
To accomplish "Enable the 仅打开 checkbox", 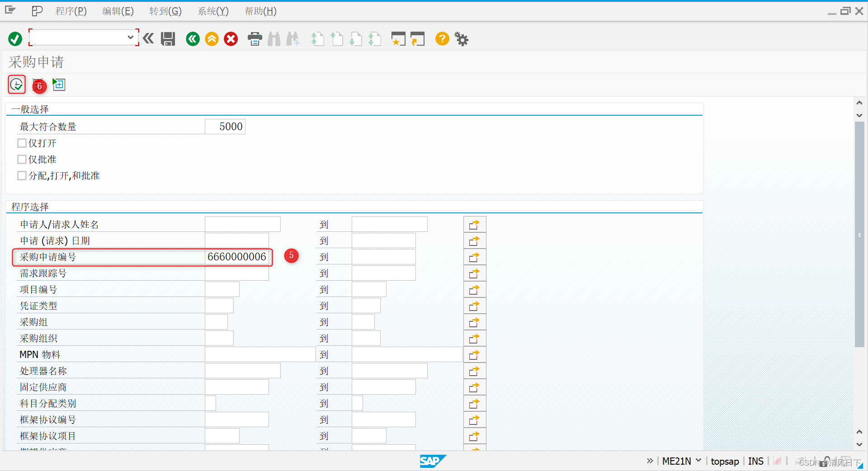I will [22, 143].
